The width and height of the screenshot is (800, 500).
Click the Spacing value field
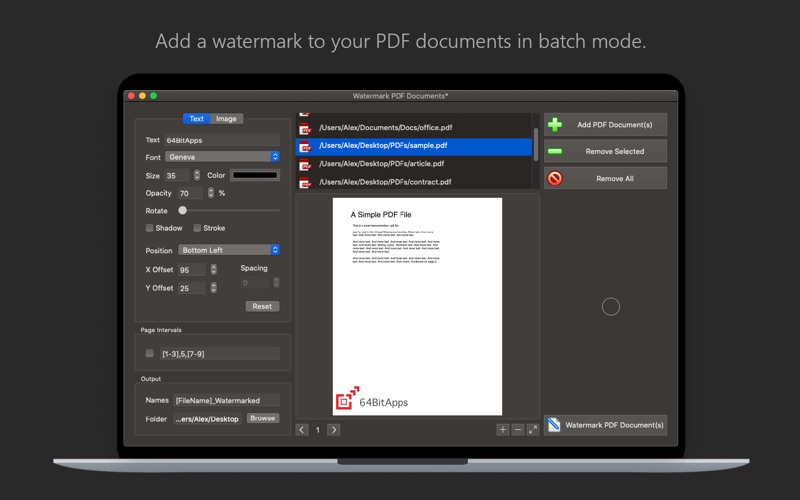point(255,283)
